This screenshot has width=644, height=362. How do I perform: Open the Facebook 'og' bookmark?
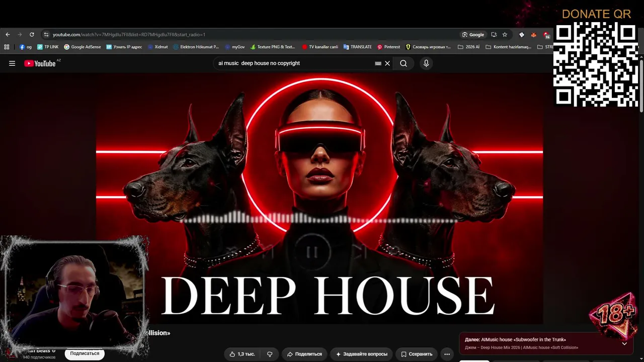[26, 47]
